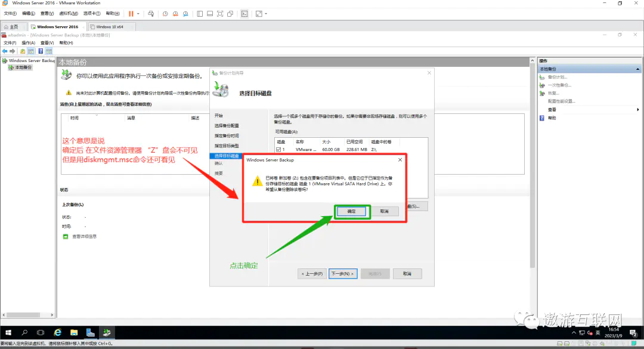Open File Explorer from the taskbar
Image resolution: width=644 pixels, height=349 pixels.
pyautogui.click(x=74, y=332)
